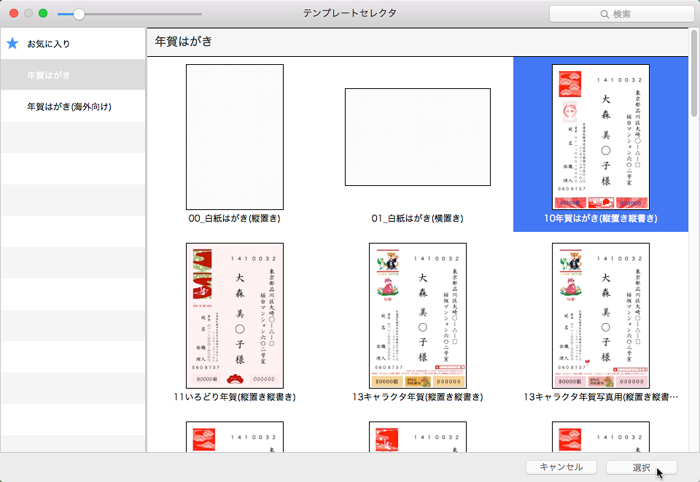Viewport: 700px width, 482px height.
Task: Click the キャンセル button
Action: click(x=560, y=467)
